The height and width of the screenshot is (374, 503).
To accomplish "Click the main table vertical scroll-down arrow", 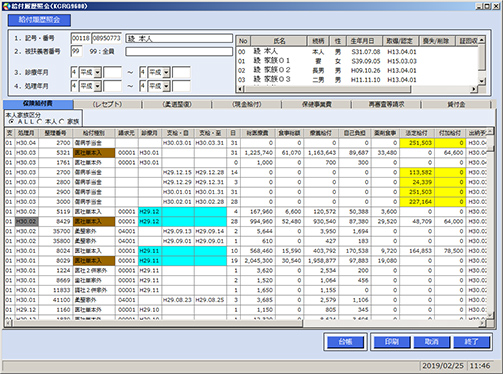I will [490, 315].
